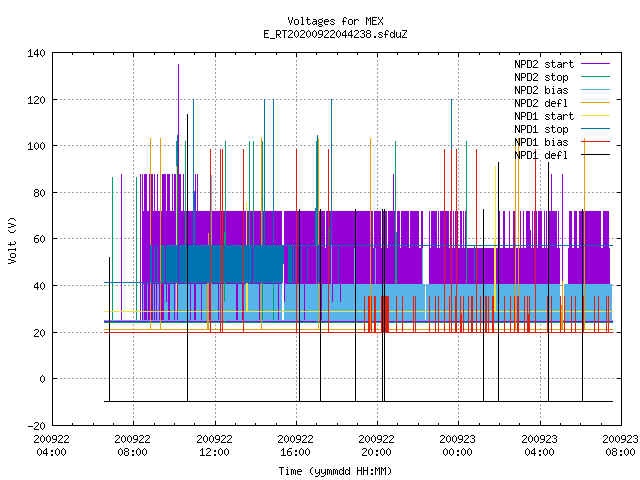Image resolution: width=640 pixels, height=480 pixels.
Task: Click the orange NPD2 defl legend line
Action: point(596,103)
